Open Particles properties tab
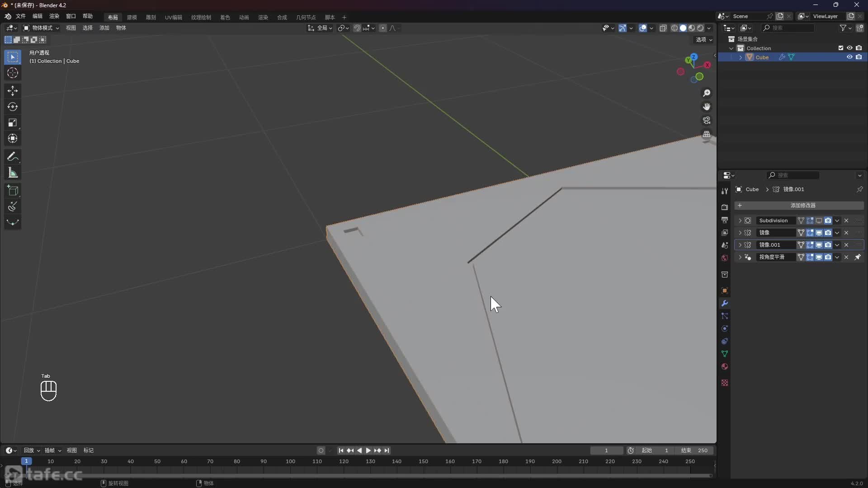This screenshot has height=488, width=868. pyautogui.click(x=725, y=316)
